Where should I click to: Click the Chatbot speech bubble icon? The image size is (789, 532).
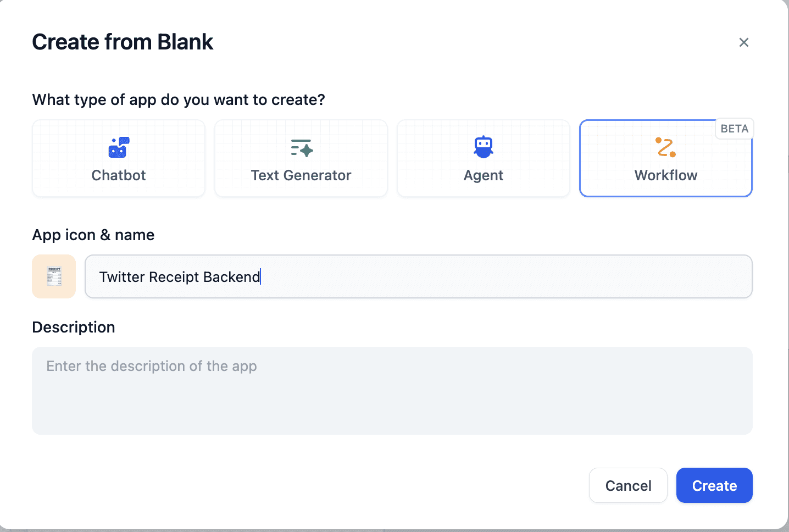click(x=119, y=147)
